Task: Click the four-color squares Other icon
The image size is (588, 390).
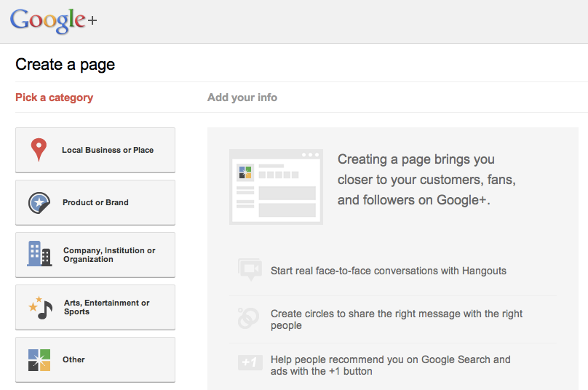Action: pos(39,360)
